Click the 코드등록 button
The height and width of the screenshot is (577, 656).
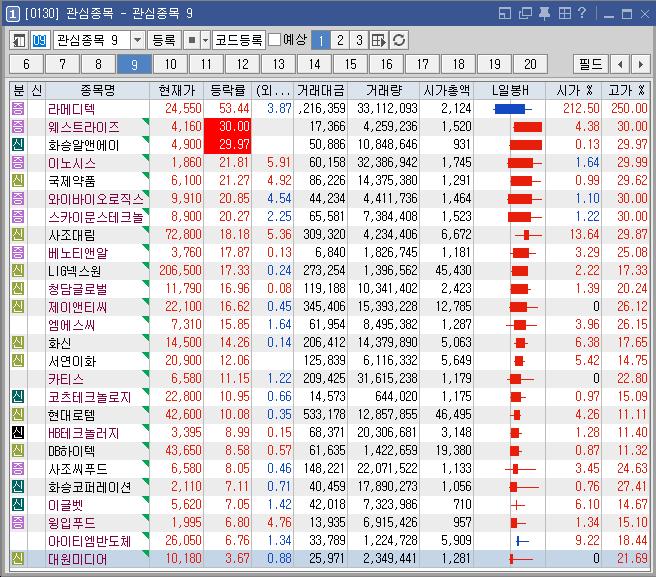tap(238, 41)
